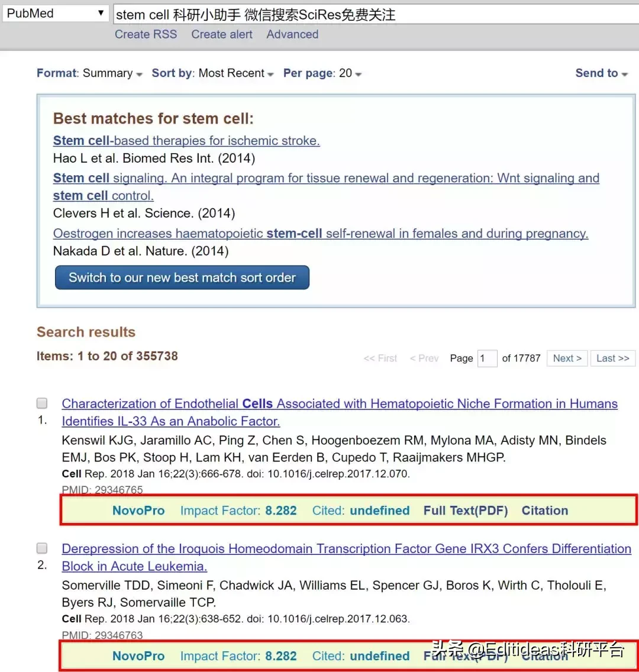Open the Oestrogen haematopoietic stem-cell article link

[x=321, y=234]
